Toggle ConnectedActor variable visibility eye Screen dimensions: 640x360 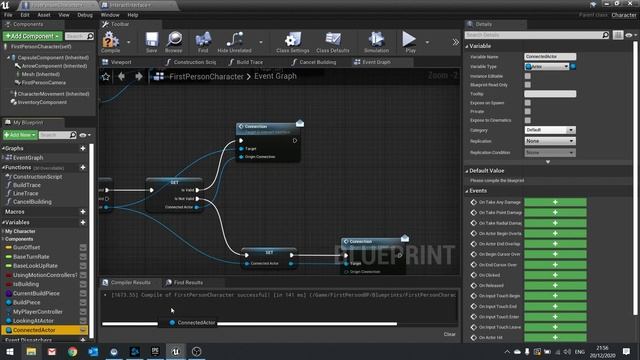pyautogui.click(x=83, y=330)
